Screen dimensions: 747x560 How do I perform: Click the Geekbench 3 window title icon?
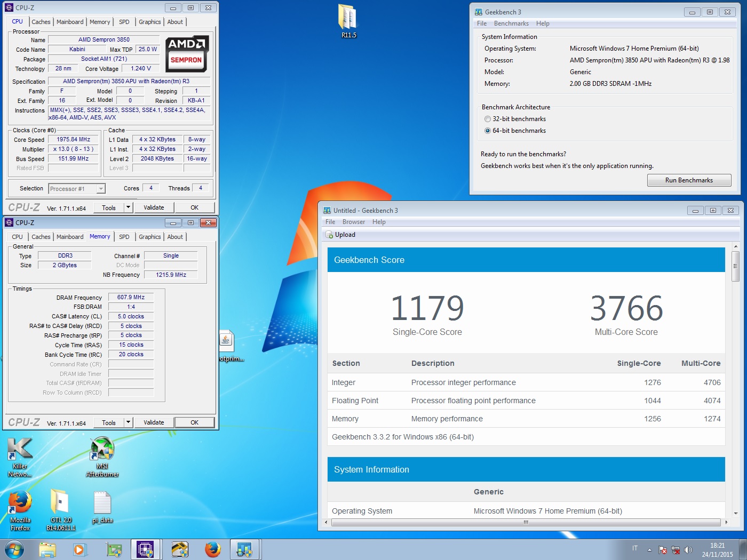(478, 12)
